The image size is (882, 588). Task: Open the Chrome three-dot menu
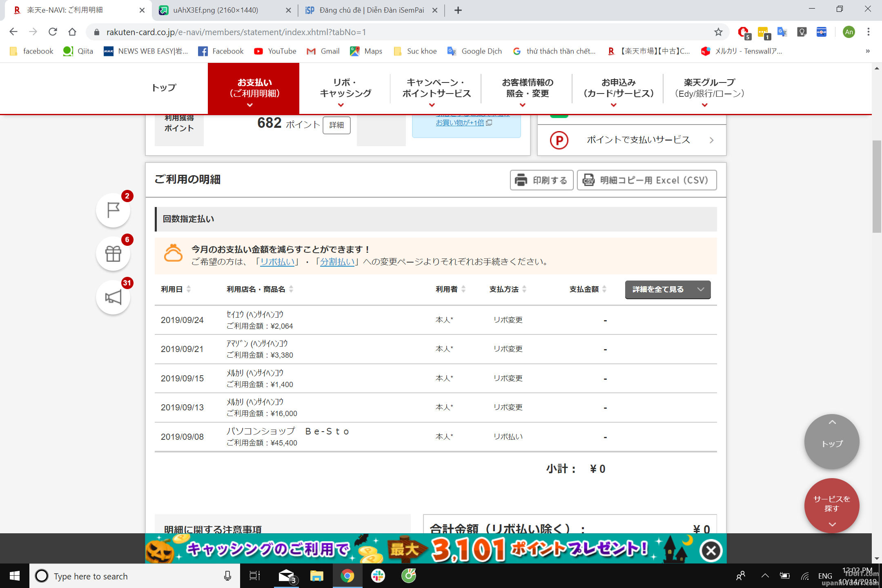(869, 32)
